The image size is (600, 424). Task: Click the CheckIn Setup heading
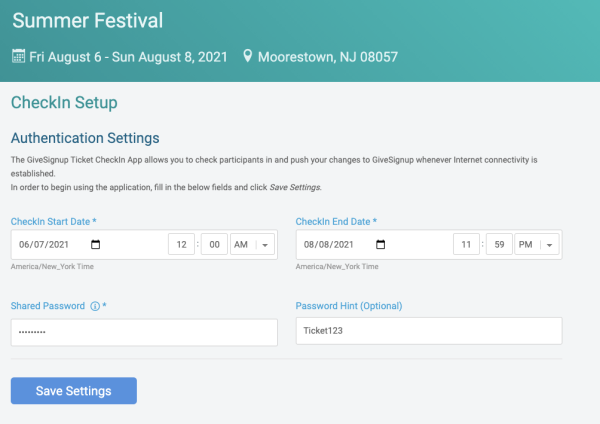64,103
